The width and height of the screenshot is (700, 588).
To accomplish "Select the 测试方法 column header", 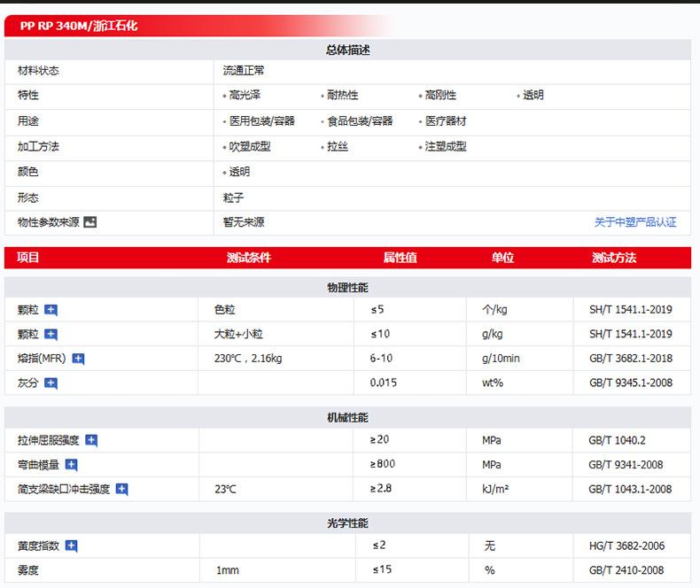I will pyautogui.click(x=614, y=258).
